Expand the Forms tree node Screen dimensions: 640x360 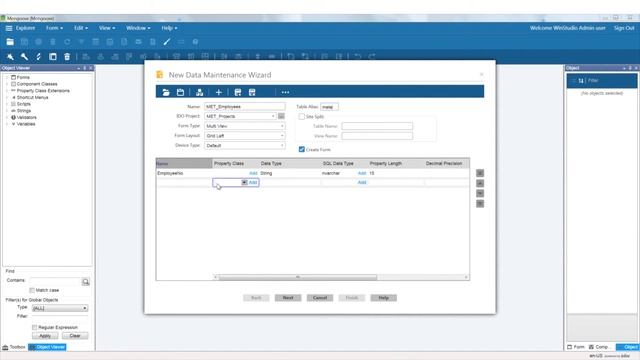[x=7, y=77]
